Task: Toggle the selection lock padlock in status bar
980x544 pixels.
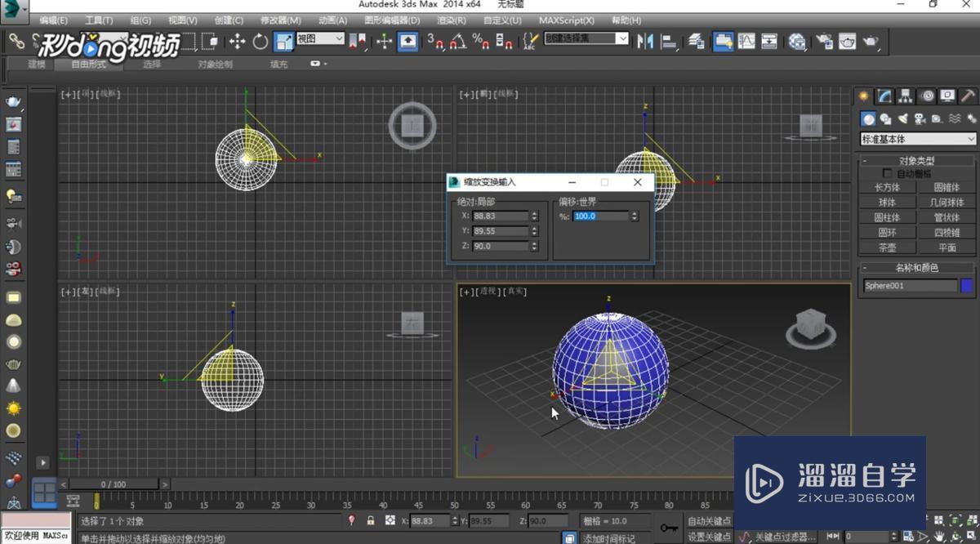Action: (371, 520)
